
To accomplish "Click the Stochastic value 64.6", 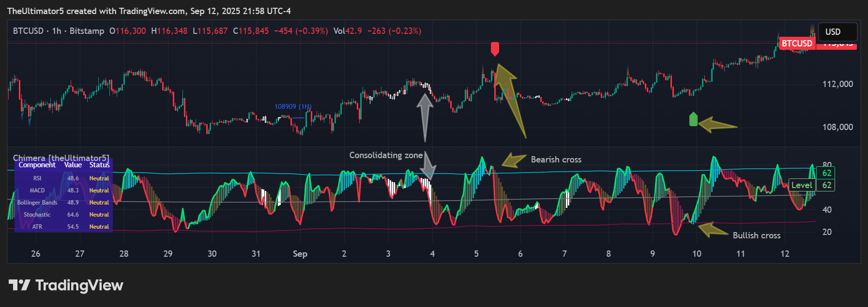I will [x=73, y=215].
